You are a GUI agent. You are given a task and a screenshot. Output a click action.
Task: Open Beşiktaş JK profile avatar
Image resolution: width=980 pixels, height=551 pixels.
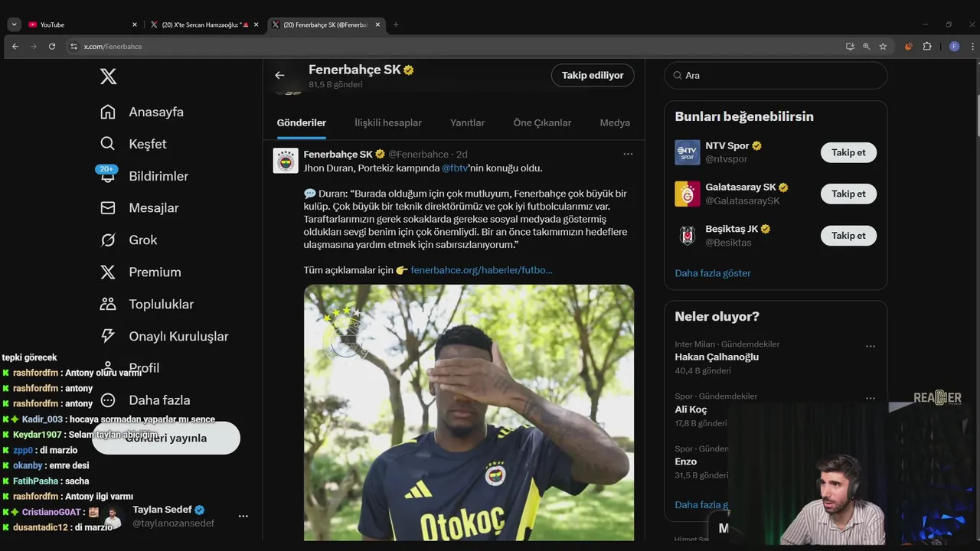click(x=688, y=236)
